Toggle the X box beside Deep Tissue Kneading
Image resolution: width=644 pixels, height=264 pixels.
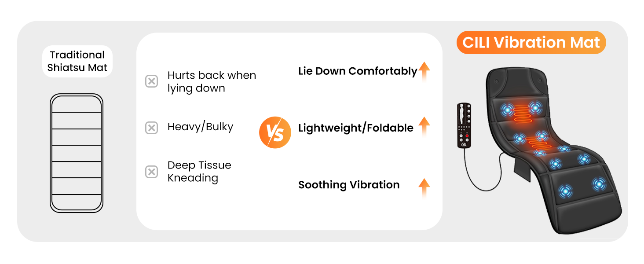point(151,172)
